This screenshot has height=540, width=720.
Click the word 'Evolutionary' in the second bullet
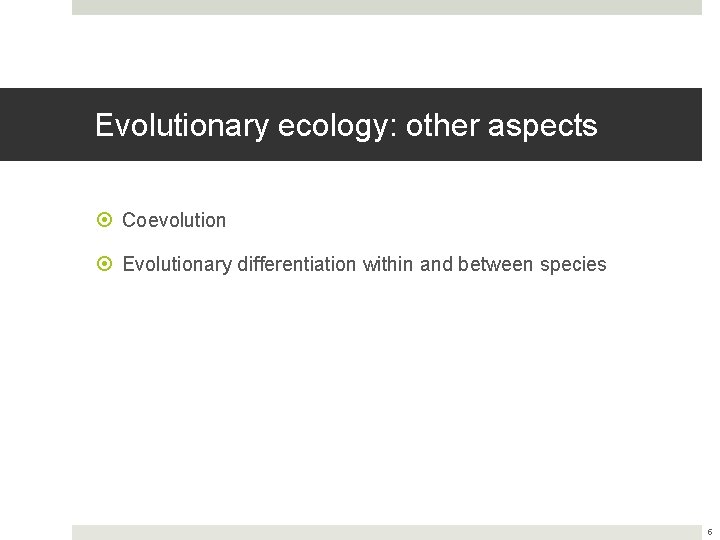point(175,264)
